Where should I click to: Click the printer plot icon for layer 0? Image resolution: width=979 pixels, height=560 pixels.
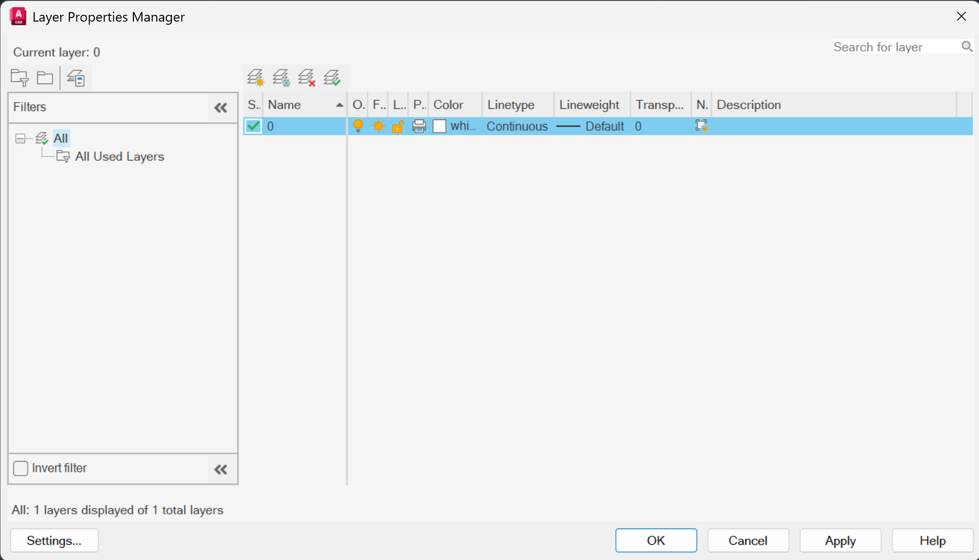[x=419, y=126]
